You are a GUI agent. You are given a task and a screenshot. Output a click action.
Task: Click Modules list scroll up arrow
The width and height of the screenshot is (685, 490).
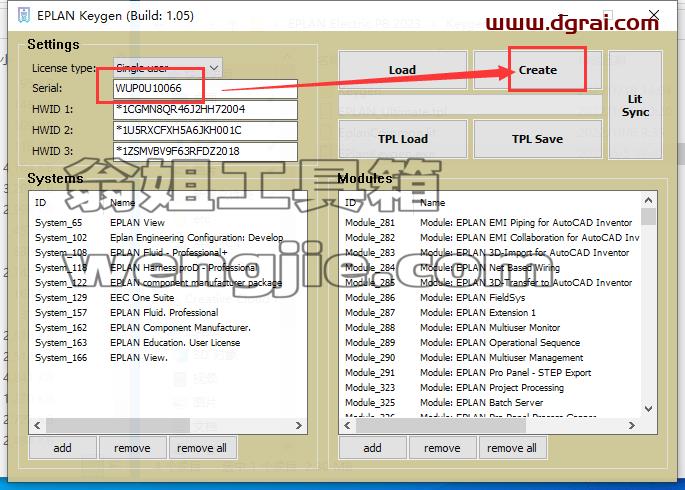(648, 200)
